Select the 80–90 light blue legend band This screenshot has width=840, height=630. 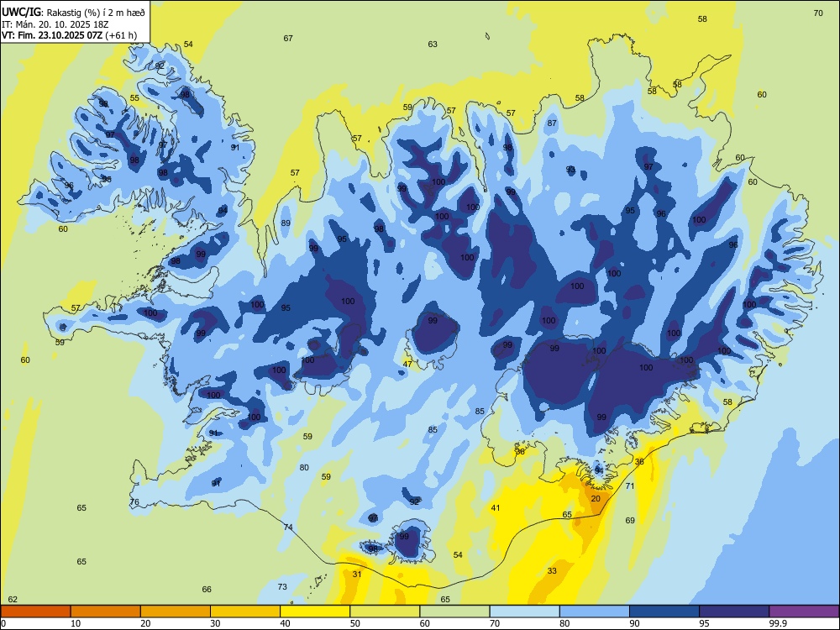coord(595,612)
